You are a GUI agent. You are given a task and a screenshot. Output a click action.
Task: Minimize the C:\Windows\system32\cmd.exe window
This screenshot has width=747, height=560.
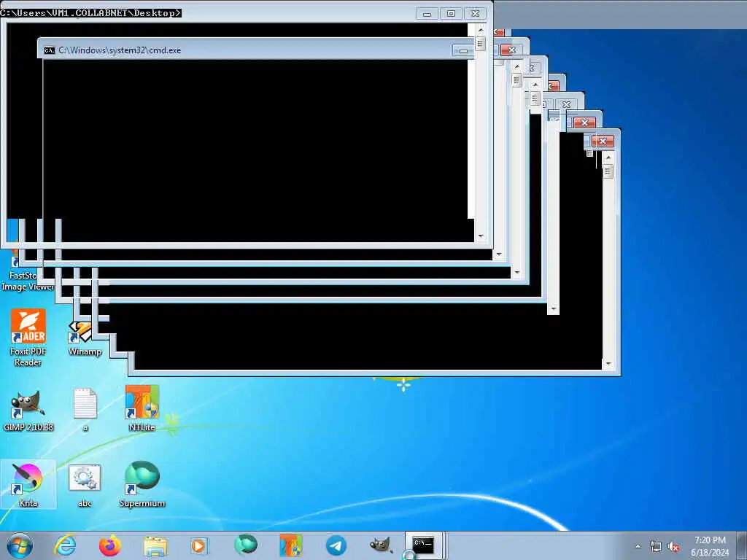(x=463, y=50)
